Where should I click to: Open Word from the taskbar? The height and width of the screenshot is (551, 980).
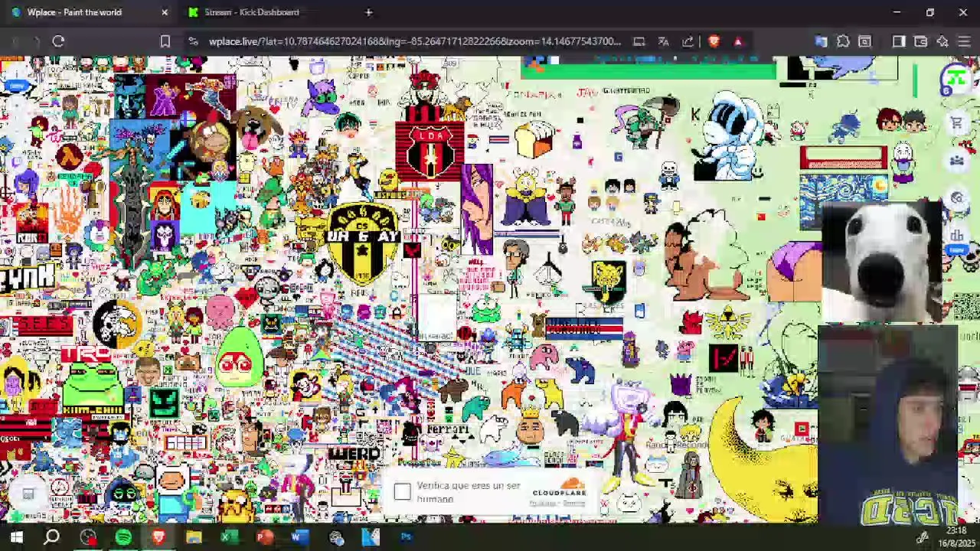tap(299, 537)
